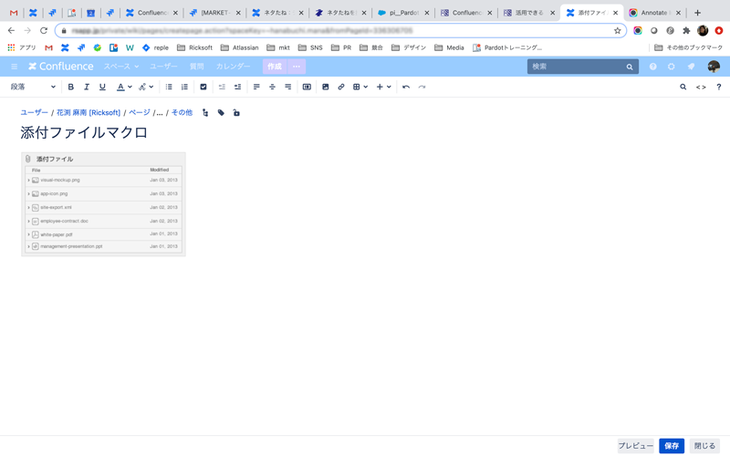Insert a numbered list
This screenshot has width=730, height=456.
click(185, 87)
